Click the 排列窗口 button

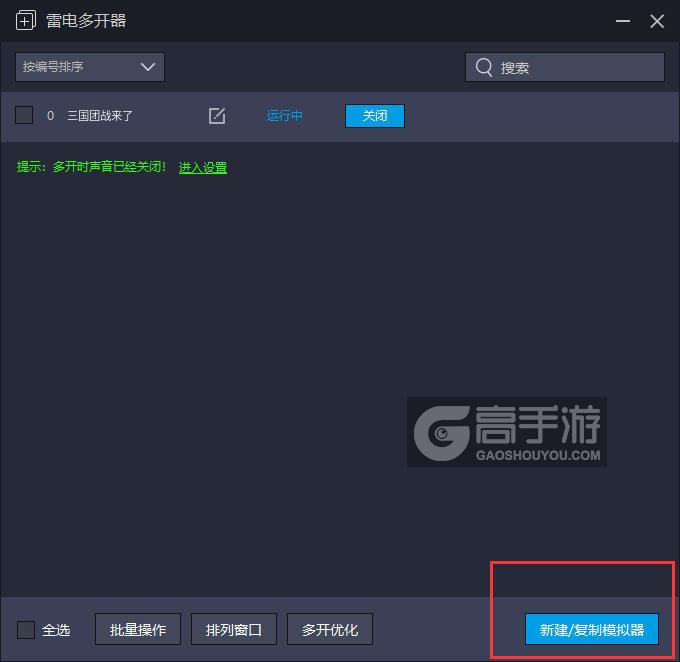[234, 629]
